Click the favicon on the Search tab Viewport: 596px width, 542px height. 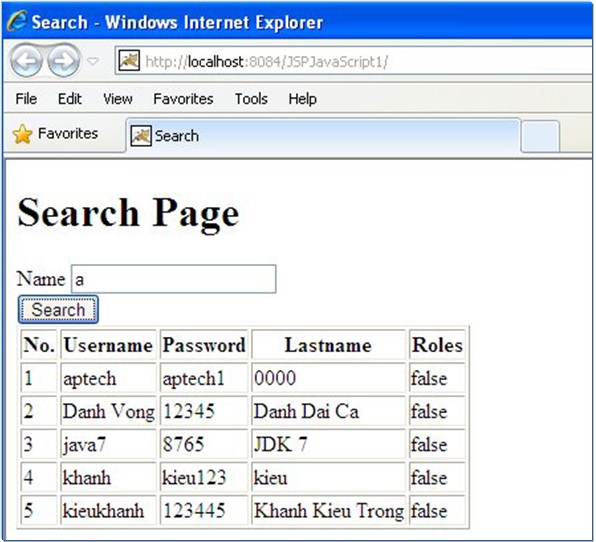(x=141, y=136)
